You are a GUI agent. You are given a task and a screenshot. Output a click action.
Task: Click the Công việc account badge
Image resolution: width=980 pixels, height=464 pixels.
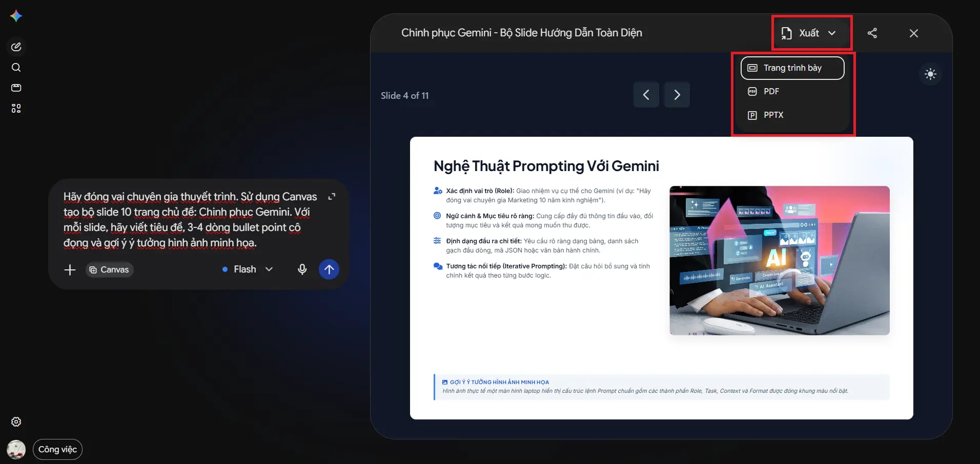(57, 449)
